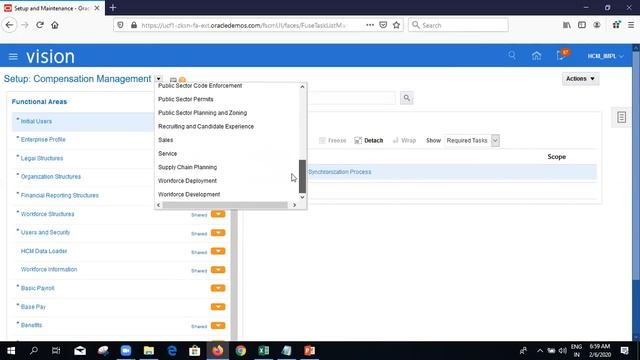Open Chrome from the taskbar
The width and height of the screenshot is (640, 360).
(241, 351)
